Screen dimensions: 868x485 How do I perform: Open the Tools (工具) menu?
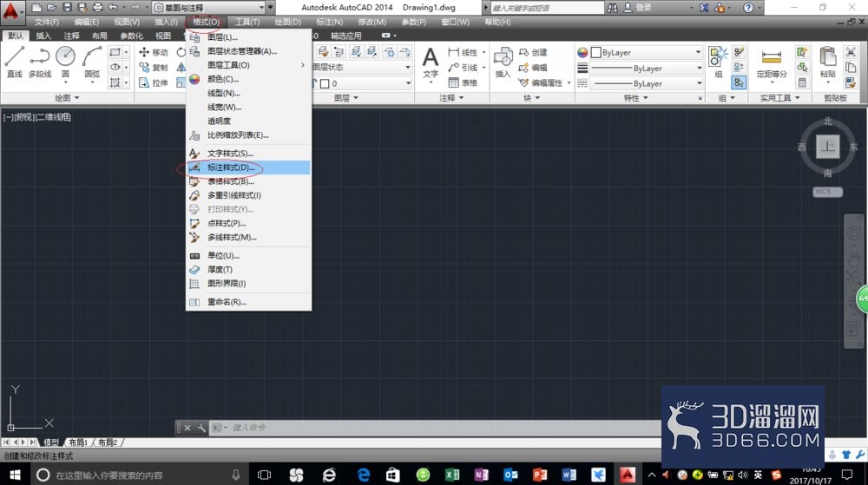tap(247, 22)
